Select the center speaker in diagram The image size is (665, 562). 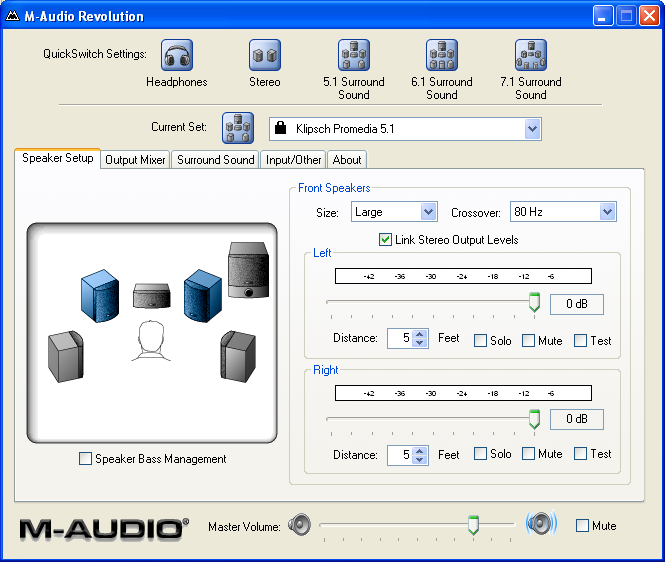pyautogui.click(x=151, y=295)
